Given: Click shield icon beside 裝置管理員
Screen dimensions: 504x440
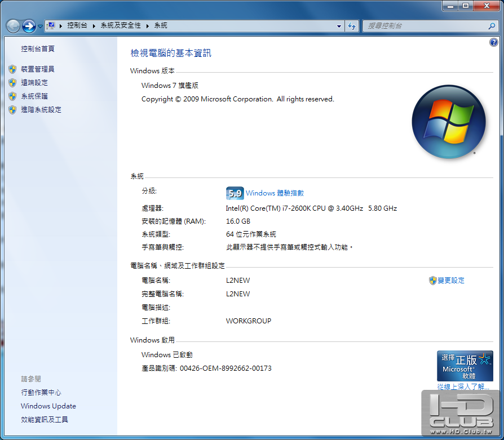Looking at the screenshot, I should (12, 69).
